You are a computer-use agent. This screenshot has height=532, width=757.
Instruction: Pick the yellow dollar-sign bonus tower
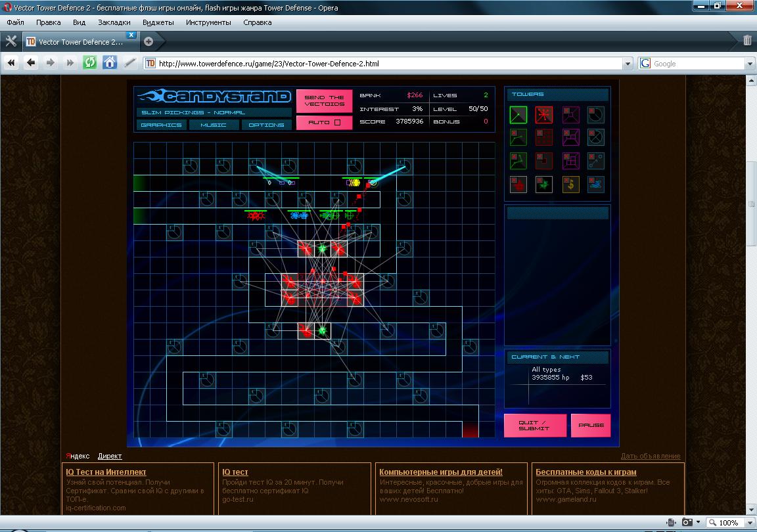pyautogui.click(x=570, y=185)
